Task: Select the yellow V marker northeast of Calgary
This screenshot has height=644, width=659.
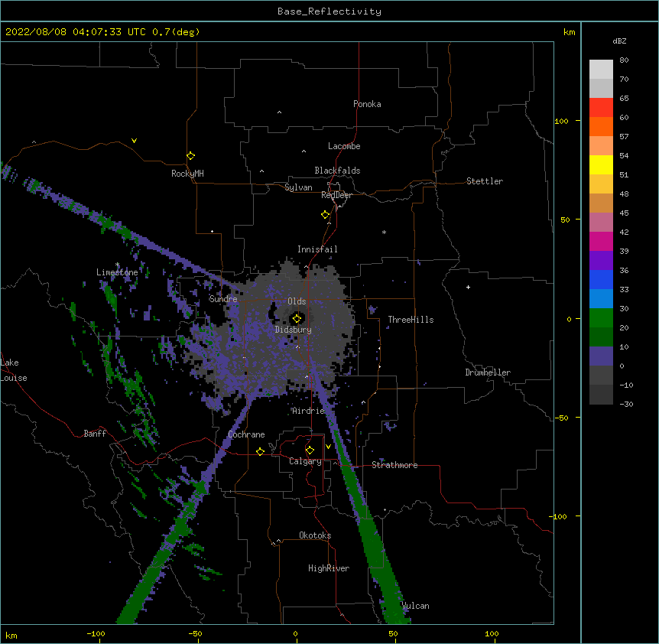Action: pos(328,447)
